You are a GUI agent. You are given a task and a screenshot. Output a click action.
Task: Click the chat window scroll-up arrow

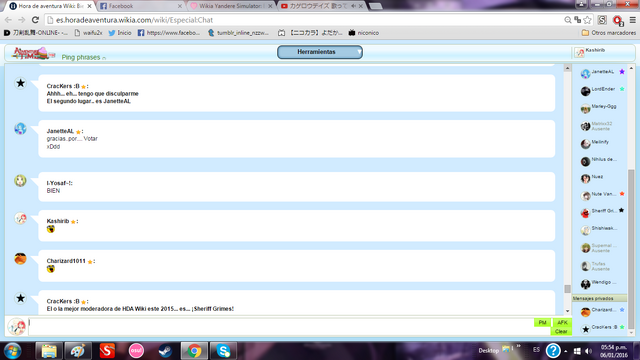[x=567, y=68]
